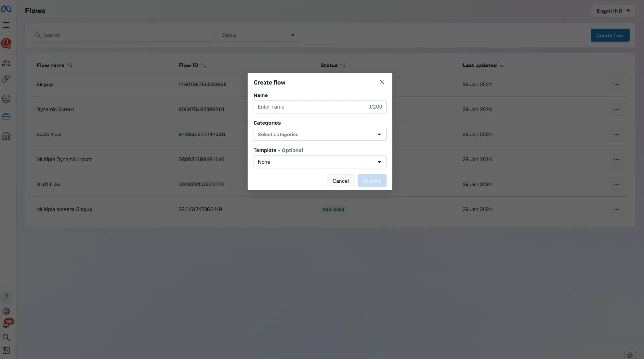This screenshot has height=359, width=644.
Task: Sort table by Status arrows
Action: click(x=343, y=65)
